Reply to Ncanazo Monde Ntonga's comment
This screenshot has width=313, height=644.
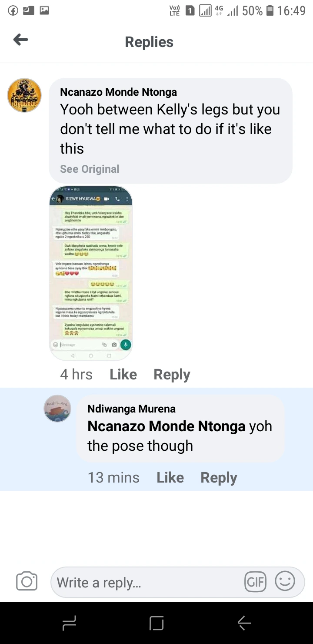(172, 375)
